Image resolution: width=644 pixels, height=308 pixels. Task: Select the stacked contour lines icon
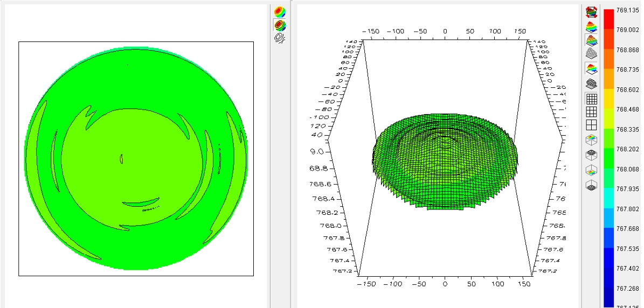(x=591, y=83)
